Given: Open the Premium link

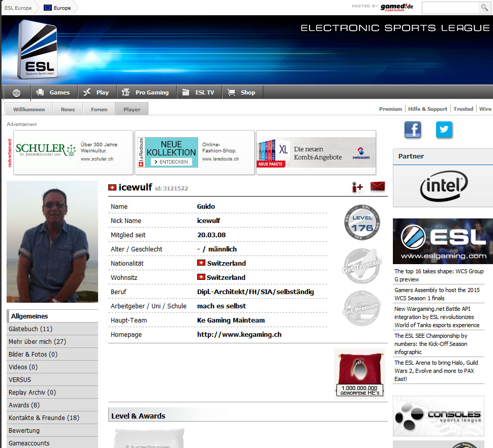Looking at the screenshot, I should coord(390,109).
